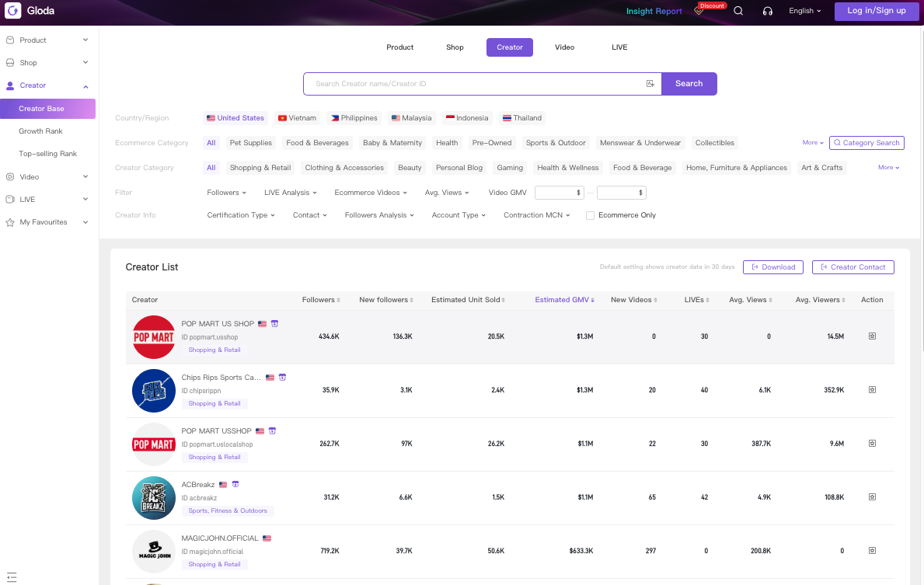Open the English language dropdown
The height and width of the screenshot is (585, 924).
(x=805, y=11)
